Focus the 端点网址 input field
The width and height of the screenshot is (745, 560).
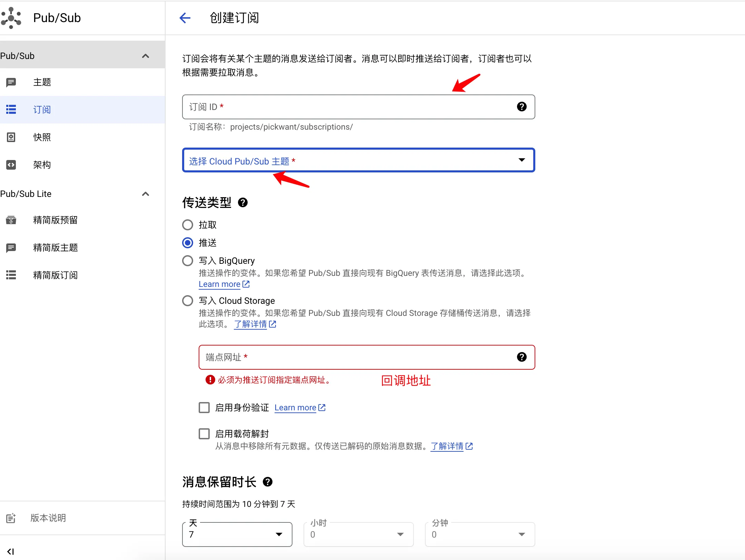[367, 357]
